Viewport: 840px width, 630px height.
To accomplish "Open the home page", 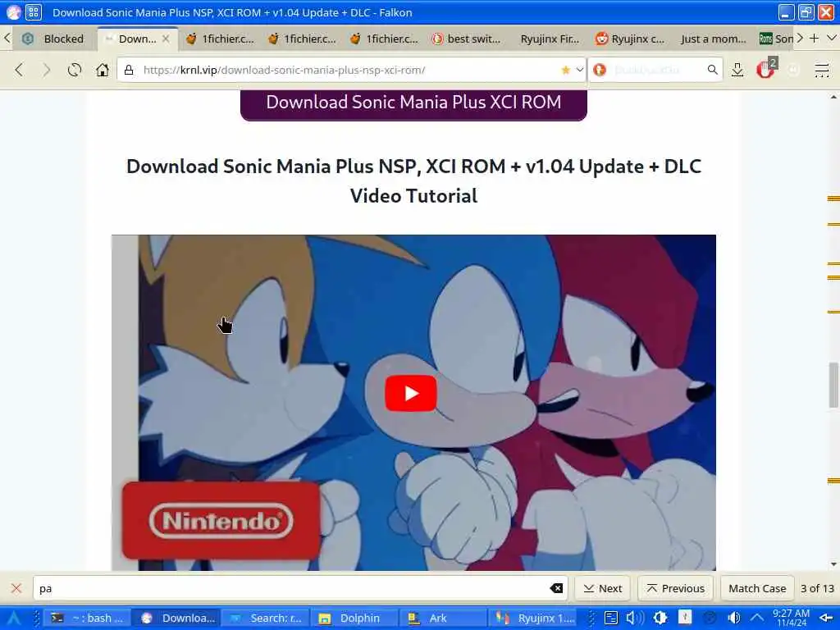I will pyautogui.click(x=103, y=70).
